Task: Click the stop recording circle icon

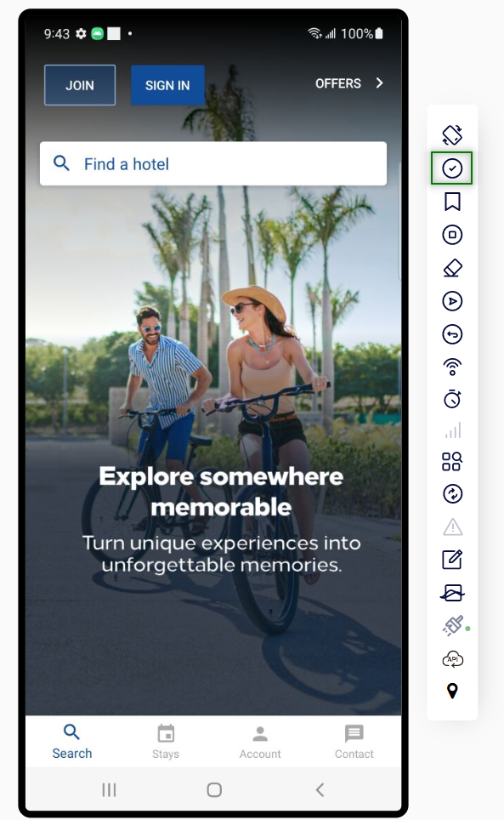Action: (x=452, y=235)
